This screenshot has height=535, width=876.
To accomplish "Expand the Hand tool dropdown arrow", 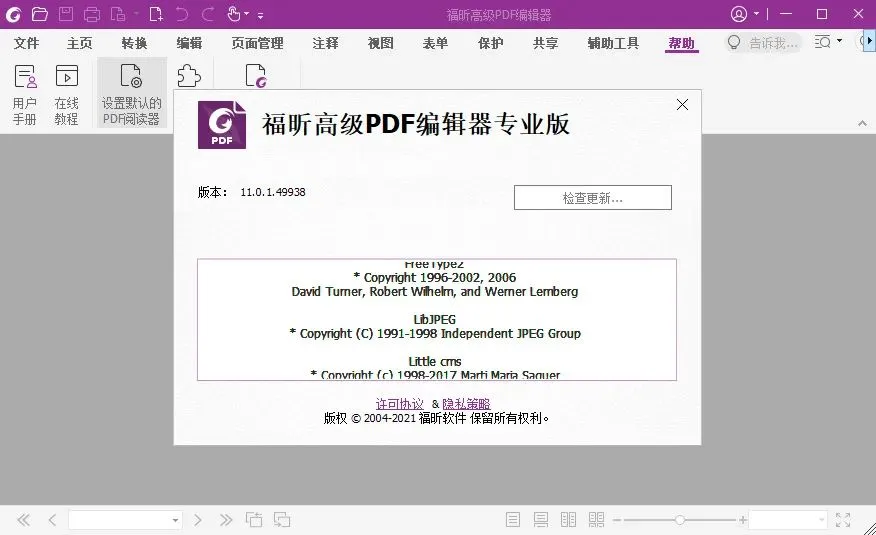I will tap(246, 15).
